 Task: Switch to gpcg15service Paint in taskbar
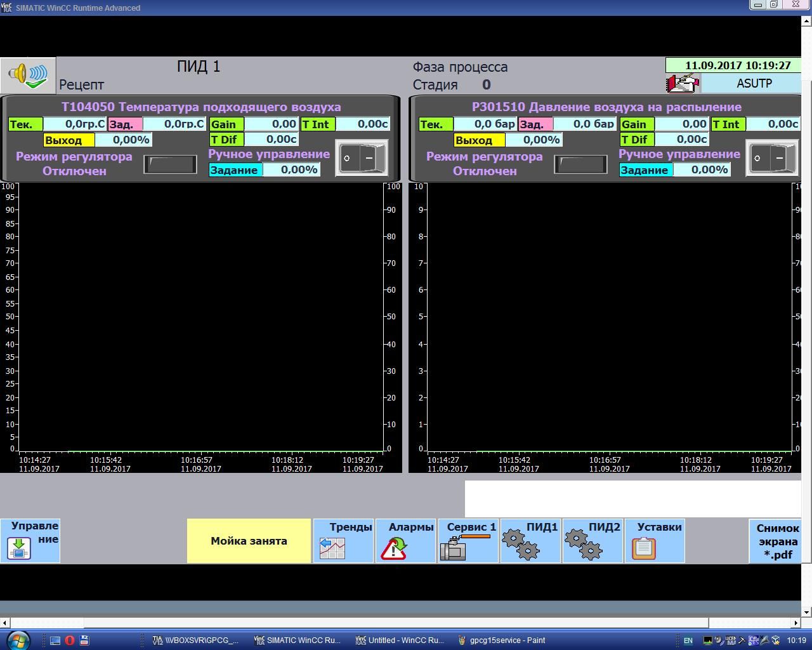pyautogui.click(x=501, y=640)
